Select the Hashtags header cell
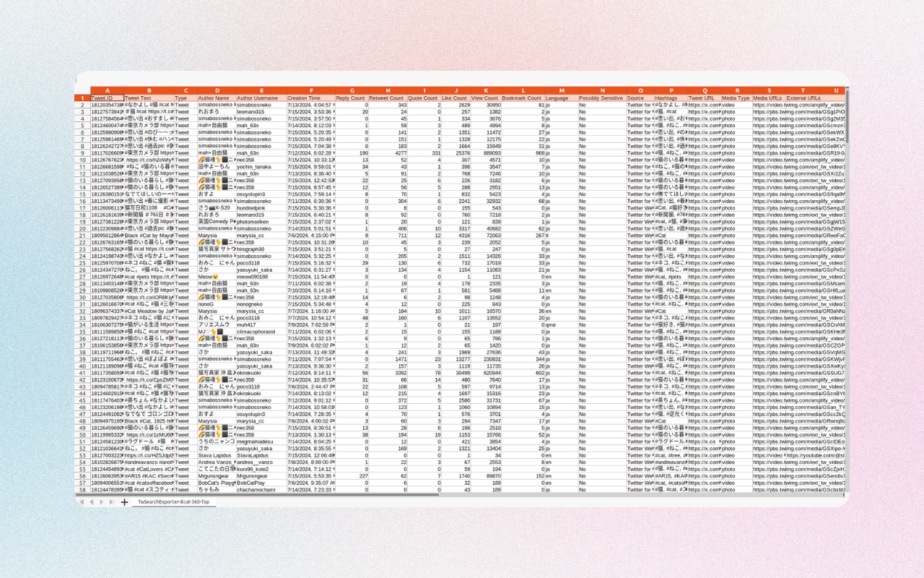924x578 pixels. pos(671,98)
